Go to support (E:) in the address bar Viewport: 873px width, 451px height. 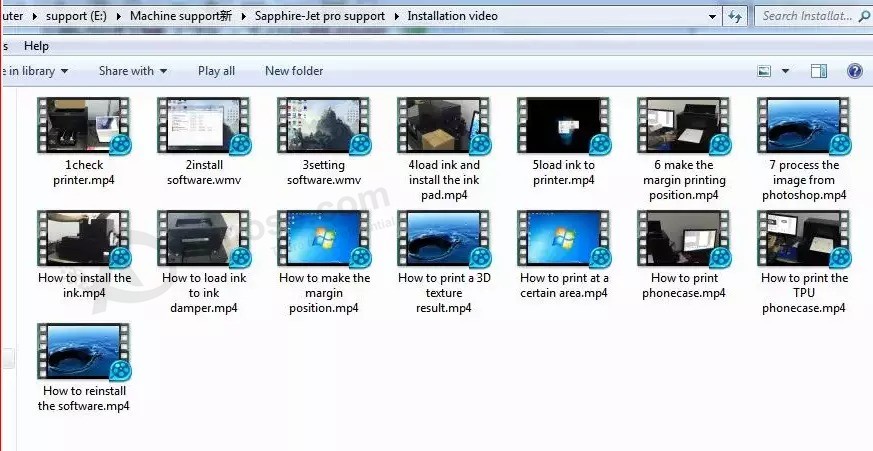click(76, 16)
